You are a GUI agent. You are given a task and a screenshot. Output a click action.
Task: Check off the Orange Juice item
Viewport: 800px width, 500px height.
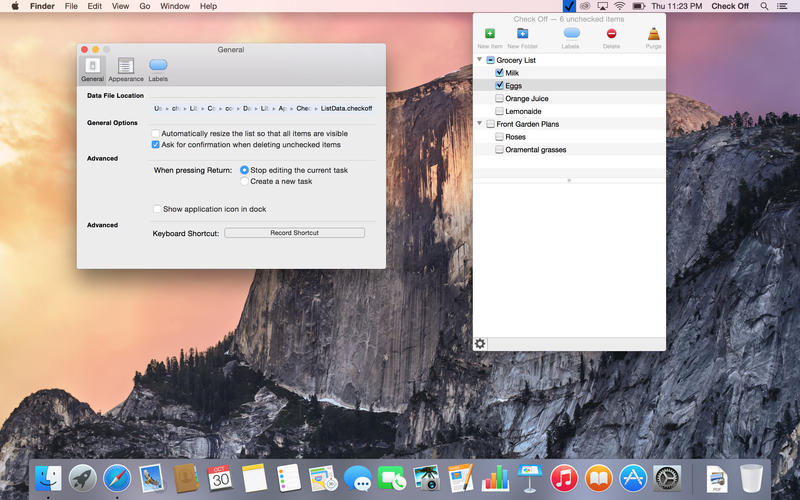click(x=499, y=98)
